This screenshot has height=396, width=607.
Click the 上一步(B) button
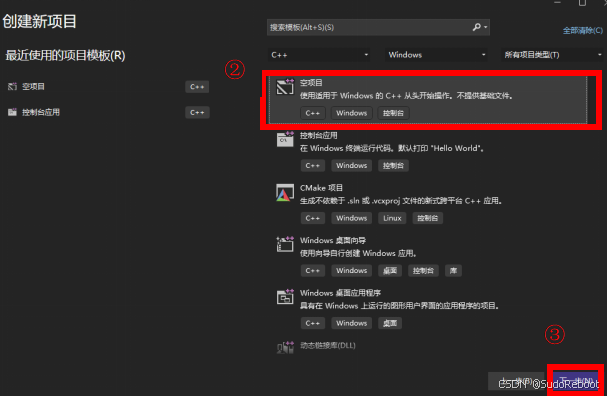516,381
